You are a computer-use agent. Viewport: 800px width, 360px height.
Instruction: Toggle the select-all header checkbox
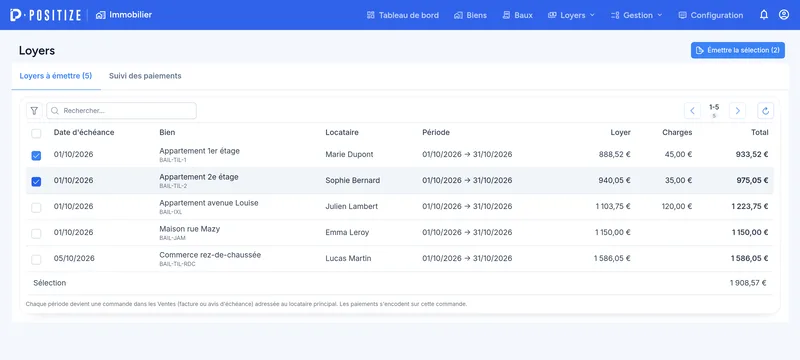tap(36, 134)
